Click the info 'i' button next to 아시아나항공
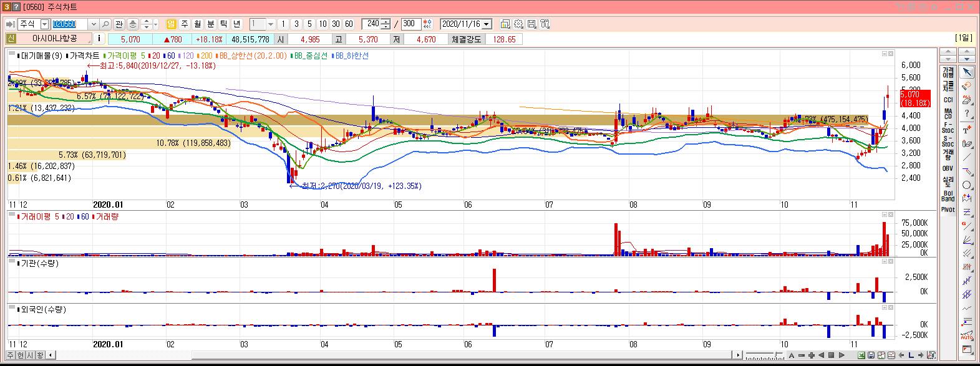 point(99,39)
